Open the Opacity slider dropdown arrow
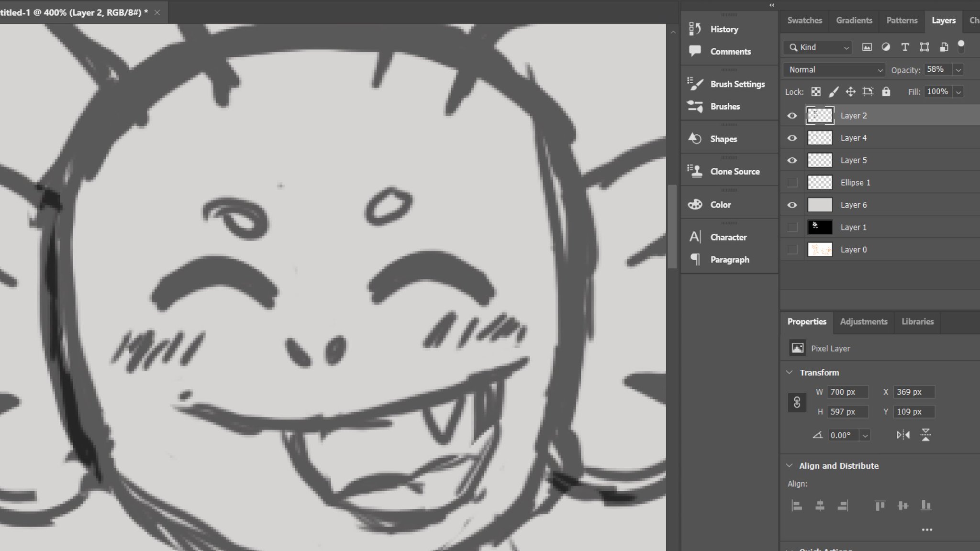This screenshot has width=980, height=551. (x=958, y=70)
